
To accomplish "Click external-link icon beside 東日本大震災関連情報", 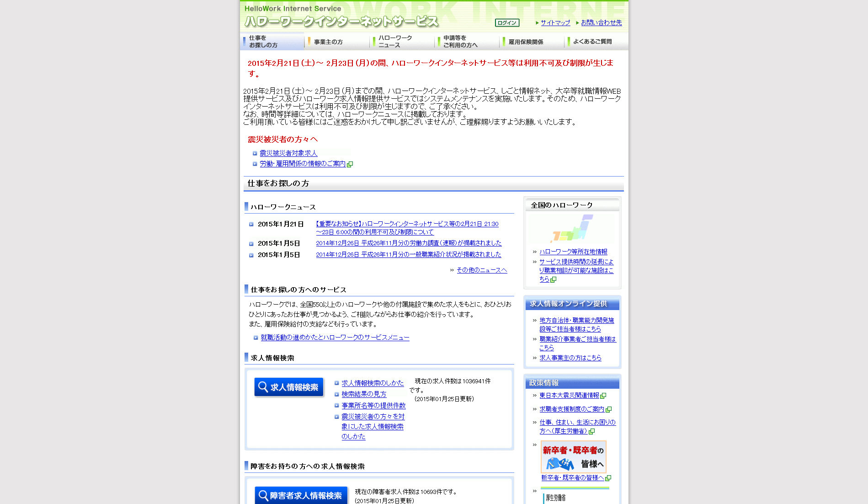I will 603,396.
